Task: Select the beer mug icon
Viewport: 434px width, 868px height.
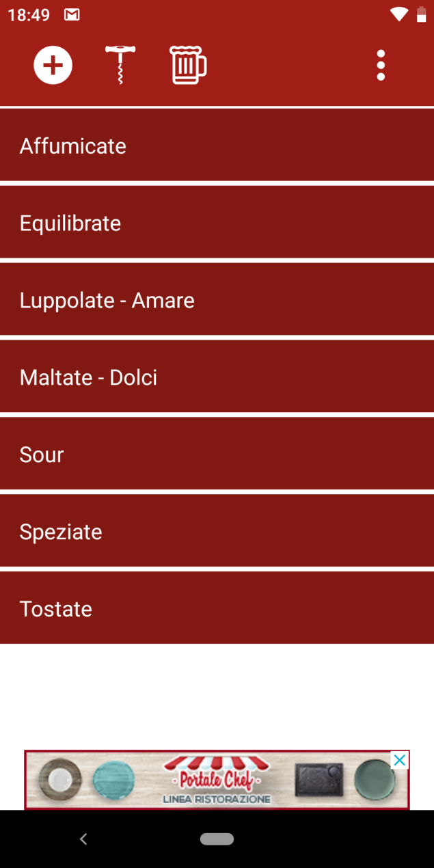Action: click(188, 65)
